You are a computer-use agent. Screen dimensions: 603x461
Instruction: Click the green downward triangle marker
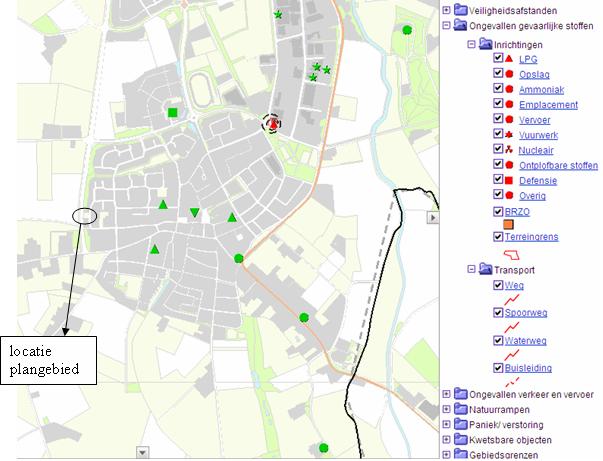pyautogui.click(x=195, y=212)
